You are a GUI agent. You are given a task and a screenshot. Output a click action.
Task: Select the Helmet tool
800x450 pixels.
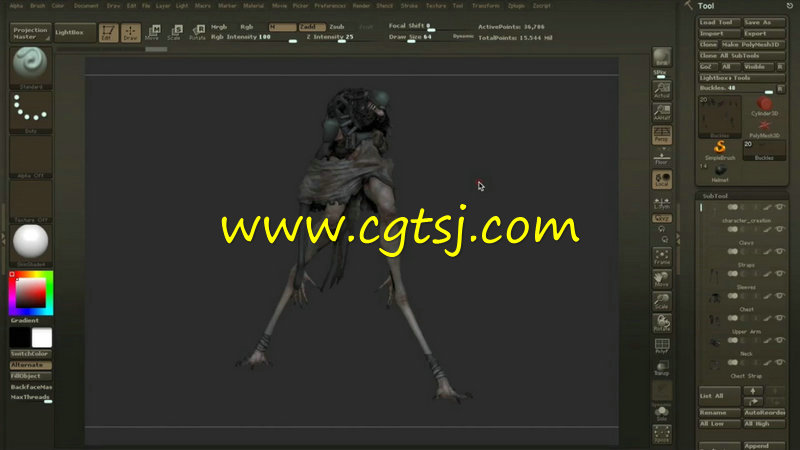(x=720, y=173)
